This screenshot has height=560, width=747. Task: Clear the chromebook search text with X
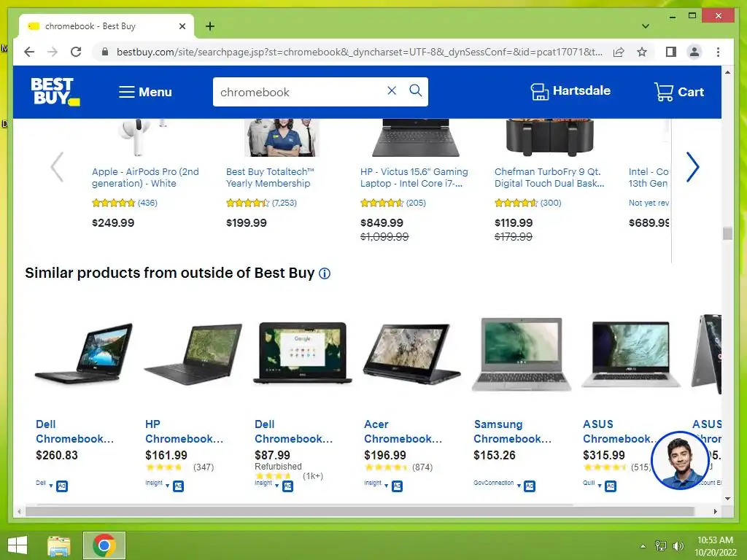point(392,90)
